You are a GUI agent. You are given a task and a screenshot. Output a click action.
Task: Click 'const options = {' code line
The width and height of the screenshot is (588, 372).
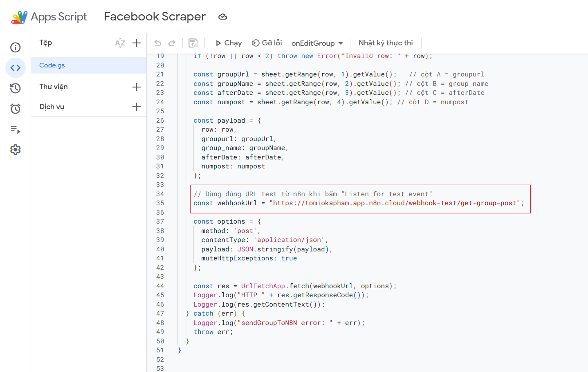tap(227, 222)
